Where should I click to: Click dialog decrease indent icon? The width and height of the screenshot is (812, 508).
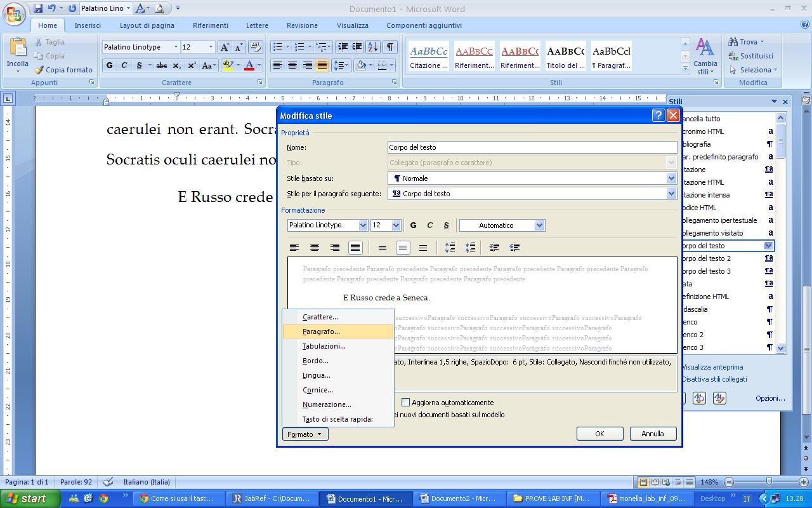point(494,248)
